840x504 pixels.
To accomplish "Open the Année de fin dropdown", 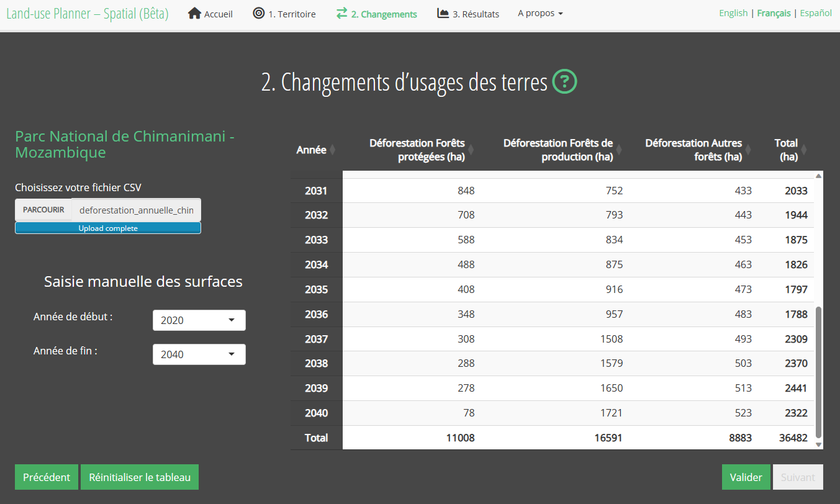I will [199, 354].
